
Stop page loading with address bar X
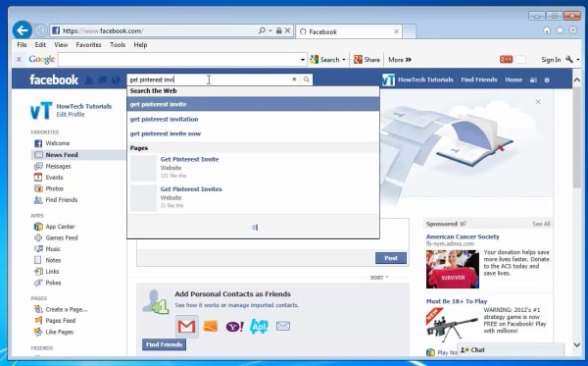click(287, 30)
